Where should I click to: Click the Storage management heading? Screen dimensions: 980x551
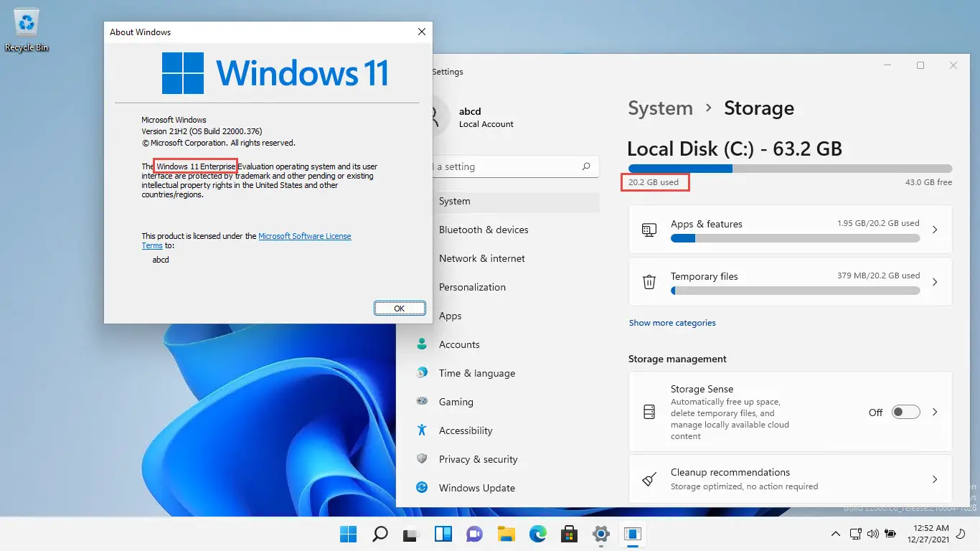[x=677, y=359]
